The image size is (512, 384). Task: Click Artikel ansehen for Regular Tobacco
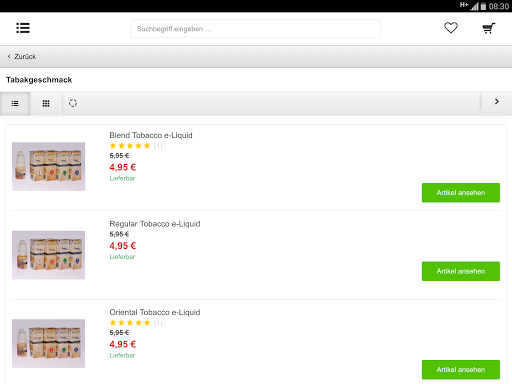461,271
